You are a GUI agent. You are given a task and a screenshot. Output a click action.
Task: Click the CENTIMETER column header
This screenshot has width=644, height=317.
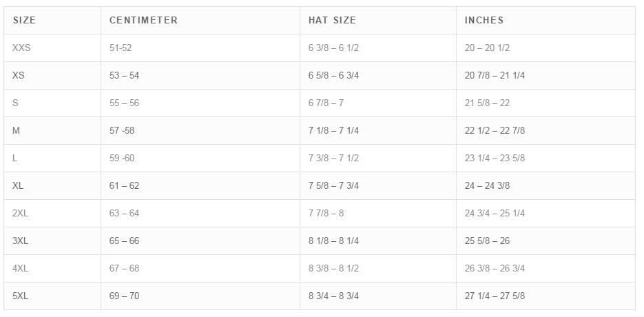pyautogui.click(x=143, y=21)
